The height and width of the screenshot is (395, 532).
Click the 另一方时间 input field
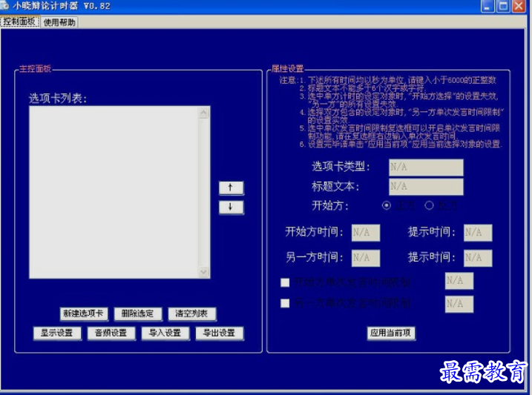coord(366,258)
